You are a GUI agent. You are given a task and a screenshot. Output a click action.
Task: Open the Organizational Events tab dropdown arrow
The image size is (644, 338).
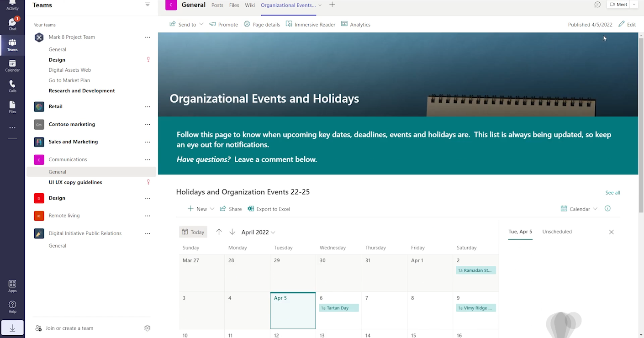[x=320, y=5]
